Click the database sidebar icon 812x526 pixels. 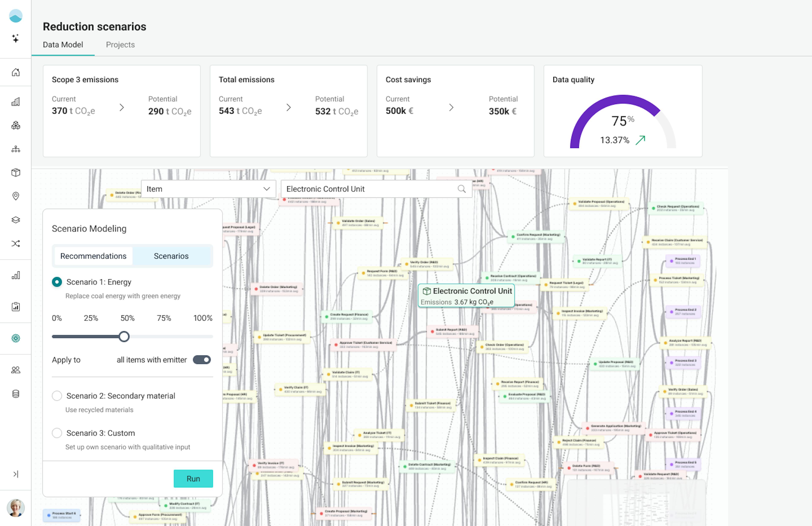click(16, 394)
